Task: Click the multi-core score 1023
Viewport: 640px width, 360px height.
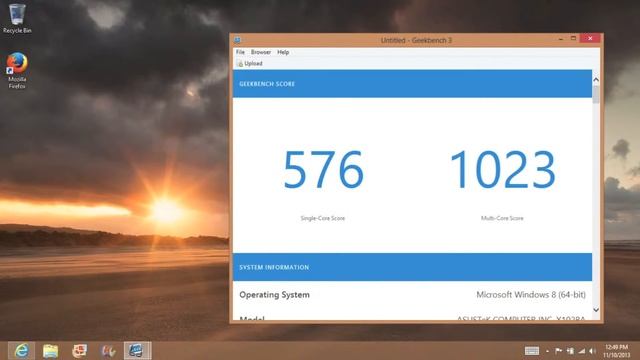Action: pyautogui.click(x=502, y=169)
